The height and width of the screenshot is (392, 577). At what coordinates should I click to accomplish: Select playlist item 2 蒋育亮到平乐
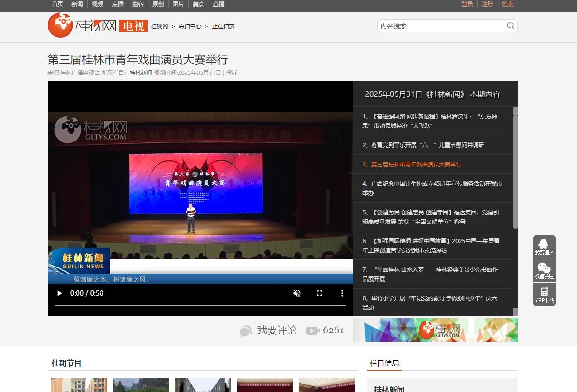point(423,145)
